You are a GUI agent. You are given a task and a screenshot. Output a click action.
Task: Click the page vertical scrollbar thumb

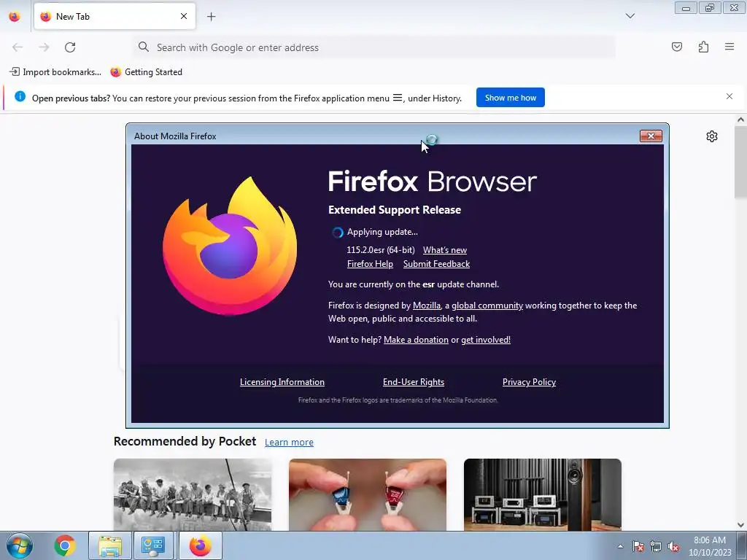pyautogui.click(x=740, y=162)
